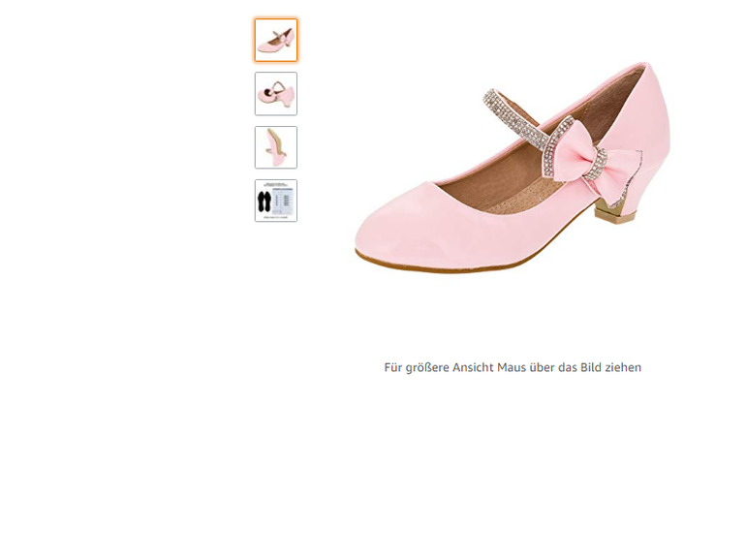The image size is (746, 560).
Task: Click the black insole silhouettes in last thumbnail
Action: pos(265,201)
